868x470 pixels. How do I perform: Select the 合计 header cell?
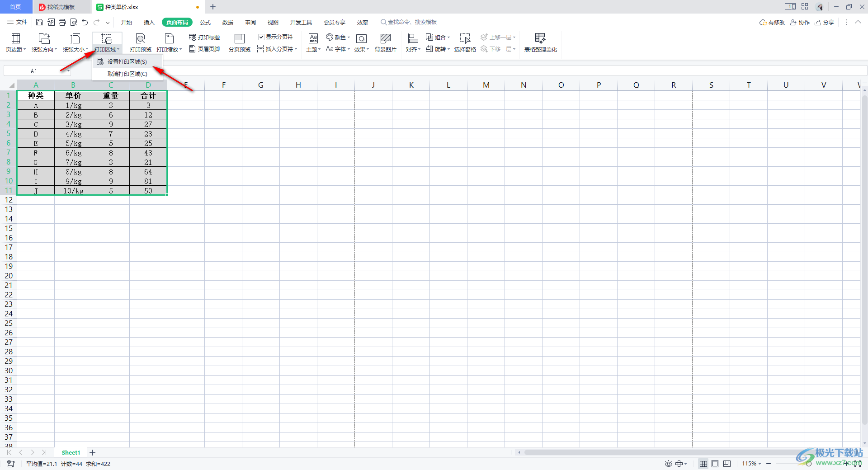[x=148, y=95]
